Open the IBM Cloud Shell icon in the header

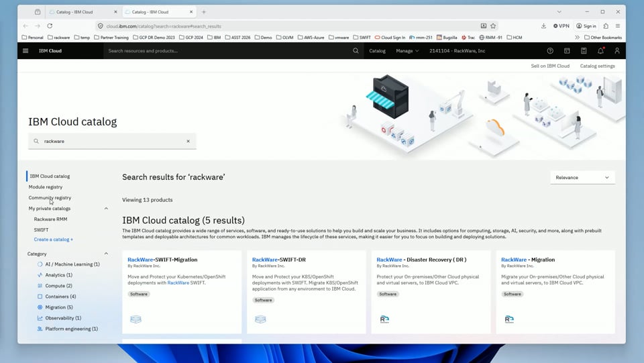(x=567, y=51)
